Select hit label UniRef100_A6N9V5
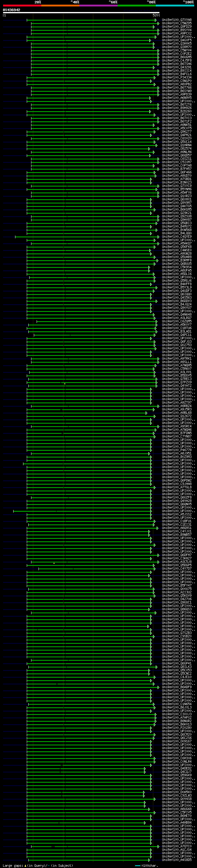This screenshot has height=868, width=197. point(177,98)
